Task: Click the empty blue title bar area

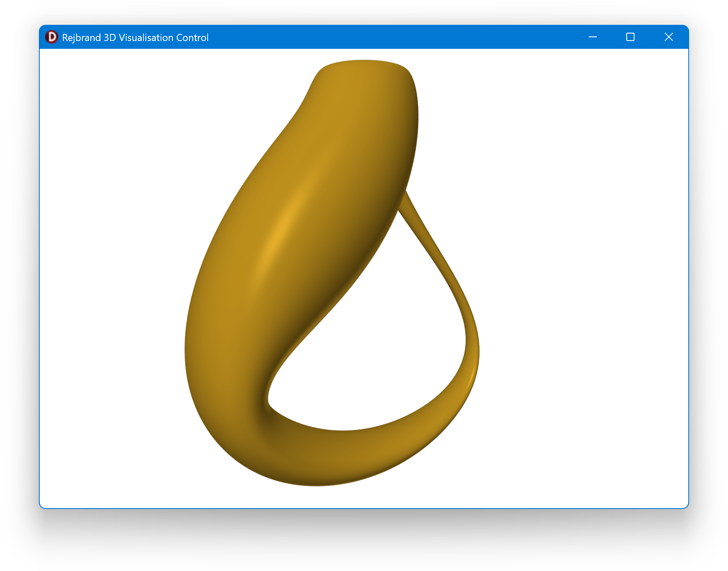Action: tap(372, 37)
